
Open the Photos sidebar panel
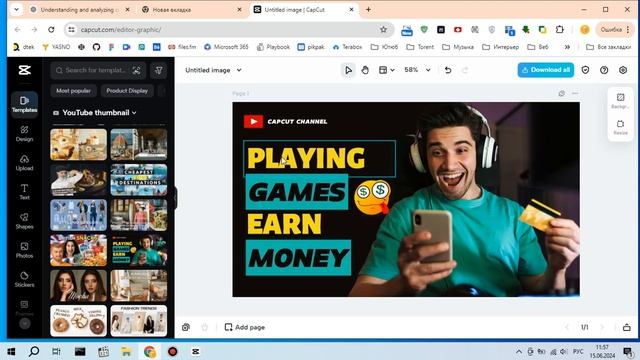[x=24, y=250]
